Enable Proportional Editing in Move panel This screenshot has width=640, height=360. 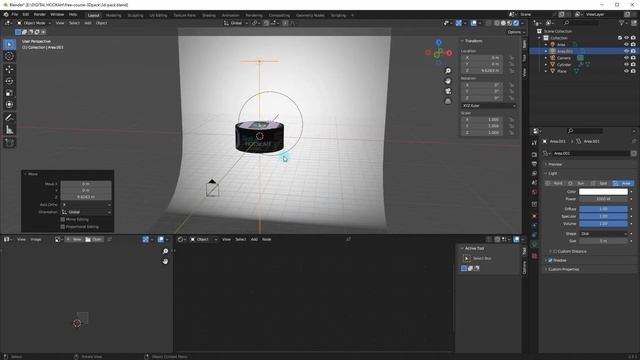pos(63,227)
